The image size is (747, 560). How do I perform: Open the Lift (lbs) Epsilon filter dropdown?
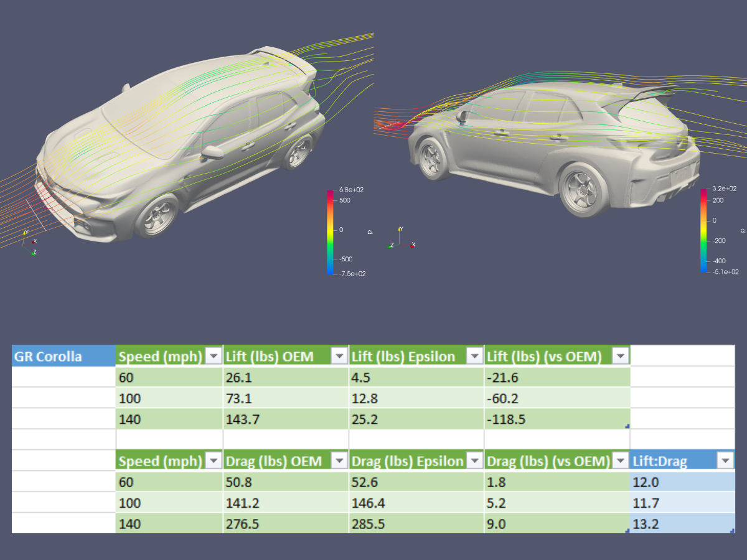[x=475, y=356]
